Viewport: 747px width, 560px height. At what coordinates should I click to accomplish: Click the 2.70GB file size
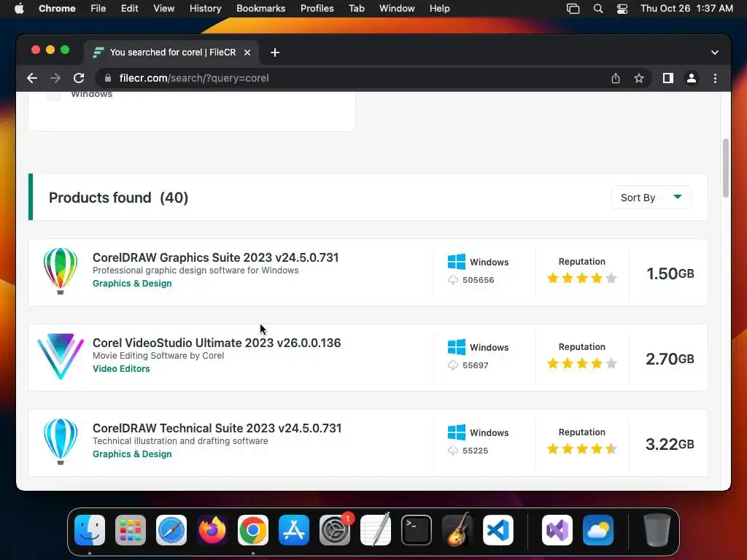pyautogui.click(x=670, y=359)
